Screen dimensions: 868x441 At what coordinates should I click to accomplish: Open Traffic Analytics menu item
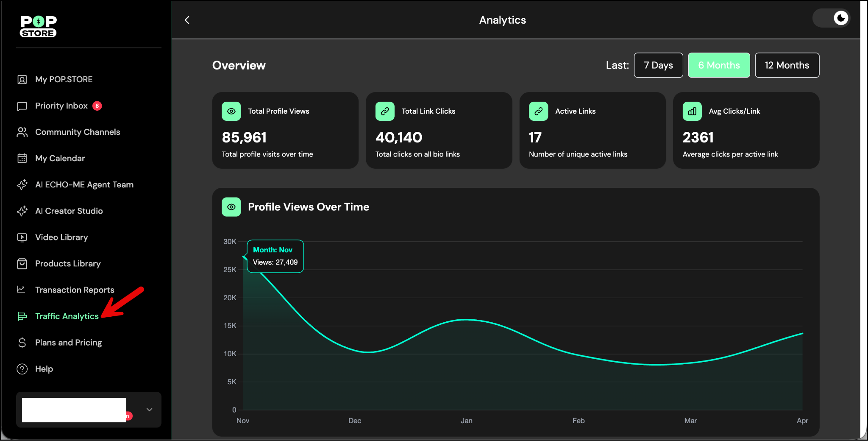[x=67, y=316]
